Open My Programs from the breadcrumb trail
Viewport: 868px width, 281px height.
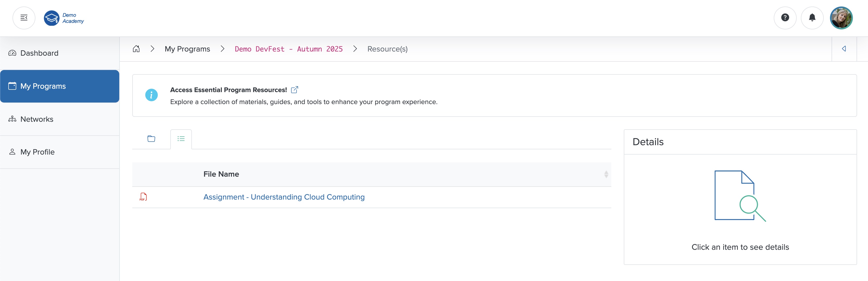tap(187, 49)
